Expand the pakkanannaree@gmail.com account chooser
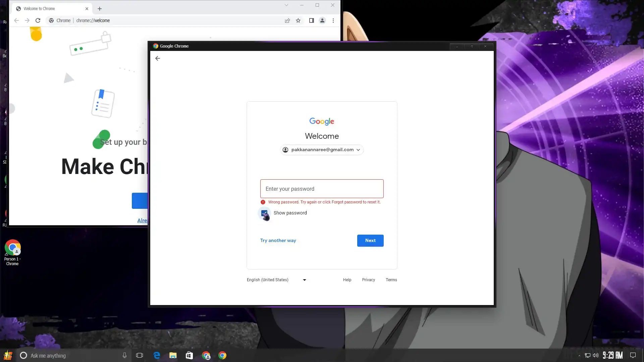Viewport: 644px width, 362px height. click(x=322, y=150)
